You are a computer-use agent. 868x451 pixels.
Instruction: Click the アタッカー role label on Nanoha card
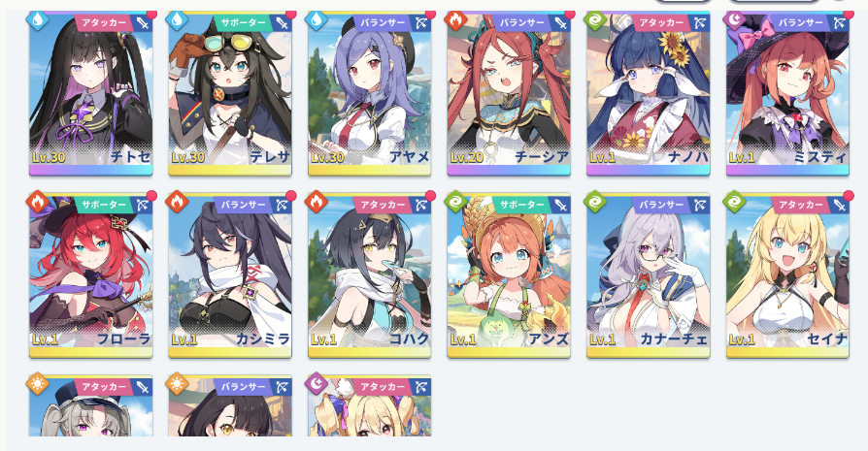point(661,23)
